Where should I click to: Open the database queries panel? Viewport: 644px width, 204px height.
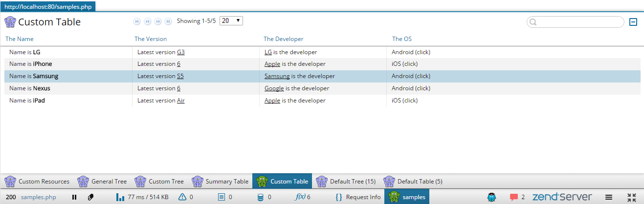(265, 197)
